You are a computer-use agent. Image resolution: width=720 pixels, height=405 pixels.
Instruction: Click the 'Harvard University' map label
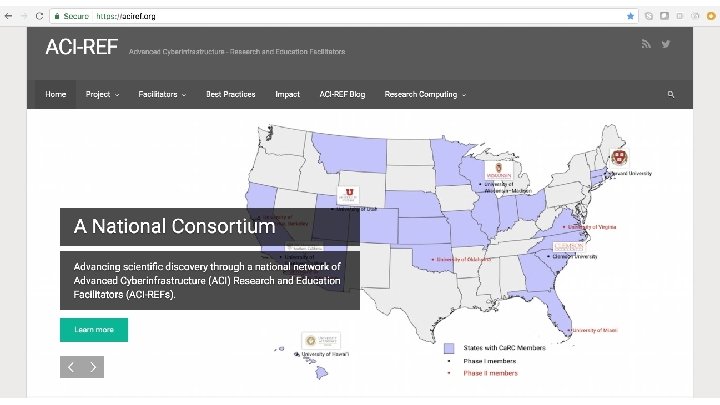(x=631, y=173)
